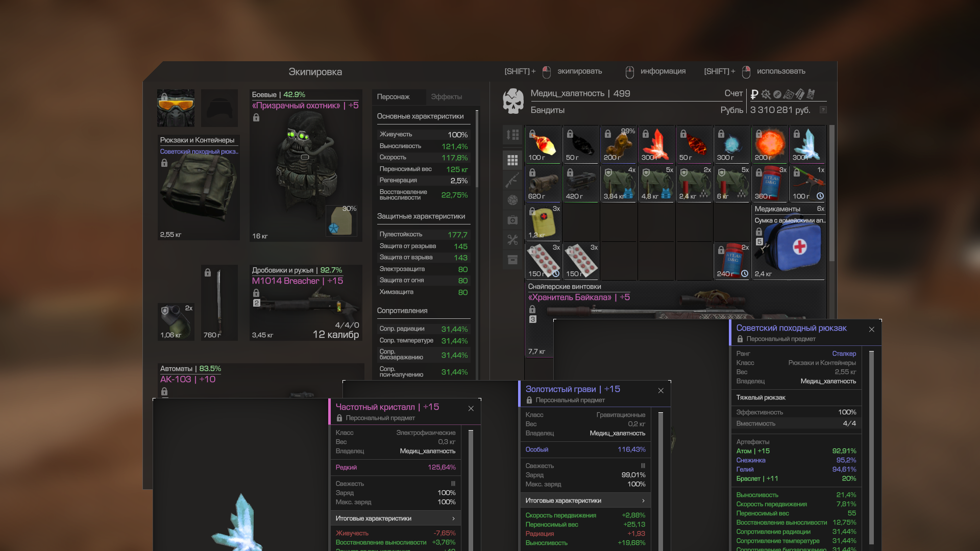Click the inventory sort icon

coord(512,135)
